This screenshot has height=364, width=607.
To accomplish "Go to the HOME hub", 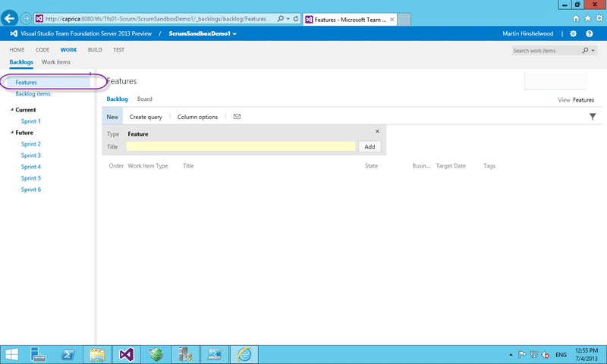I will coord(17,50).
